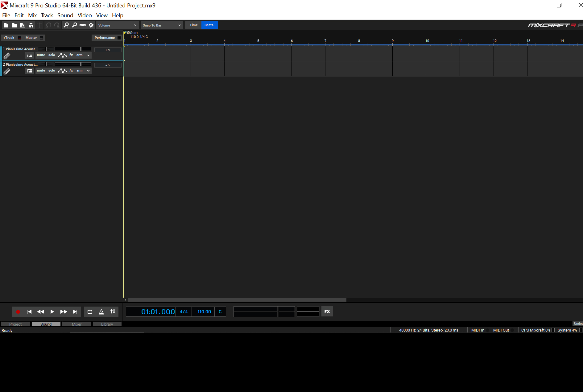Open the keyboard icon on track 1
Viewport: 583px width, 392px height.
coord(30,55)
